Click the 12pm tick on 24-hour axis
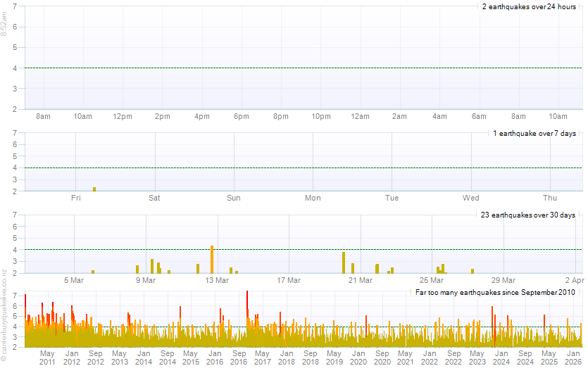Viewport: 588px width, 373px height. coord(123,116)
